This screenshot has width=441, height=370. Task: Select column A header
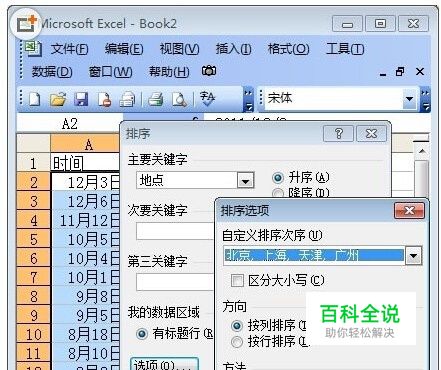[85, 144]
